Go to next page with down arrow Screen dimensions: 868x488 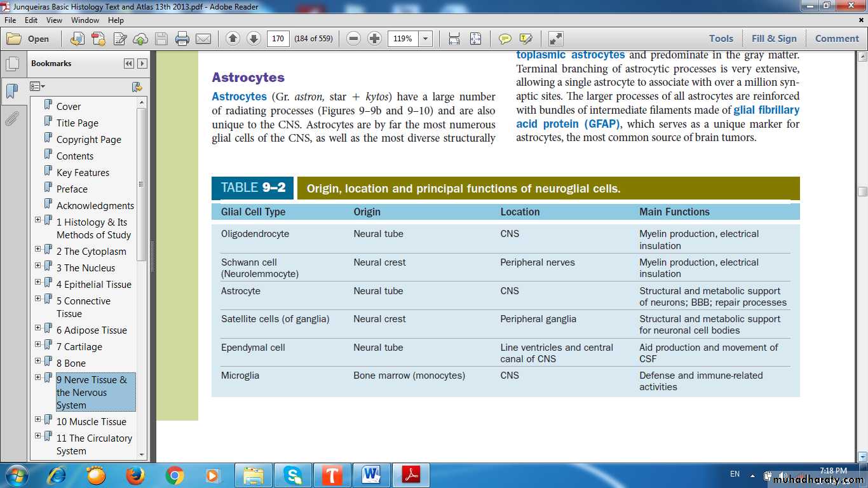pos(254,39)
